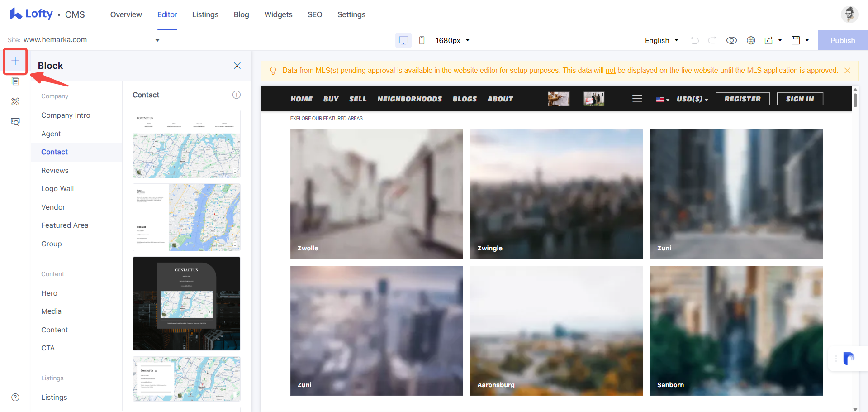Open the design tools icon in sidebar

[15, 101]
